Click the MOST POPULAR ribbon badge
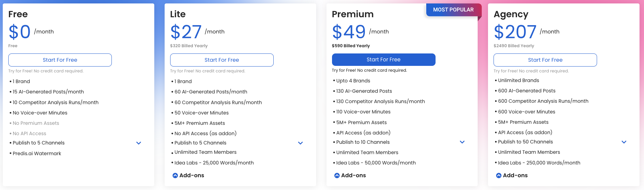 tap(453, 10)
